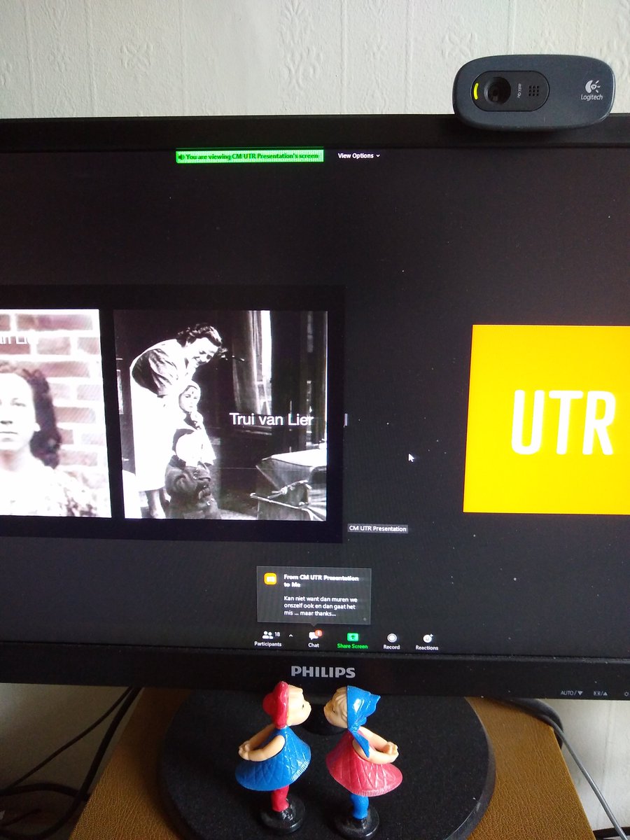Viewport: 630px width, 840px height.
Task: Click 'Kan niet want dan muren' message text
Action: [x=321, y=607]
